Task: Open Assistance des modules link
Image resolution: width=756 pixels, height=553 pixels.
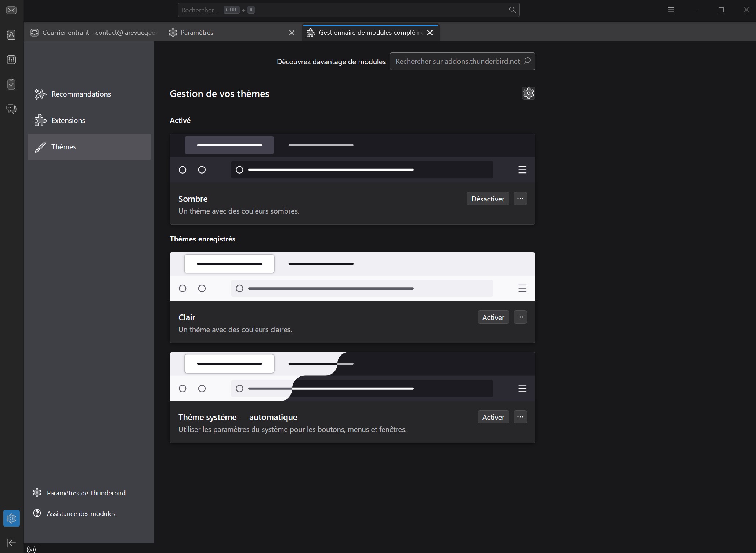Action: [x=81, y=513]
